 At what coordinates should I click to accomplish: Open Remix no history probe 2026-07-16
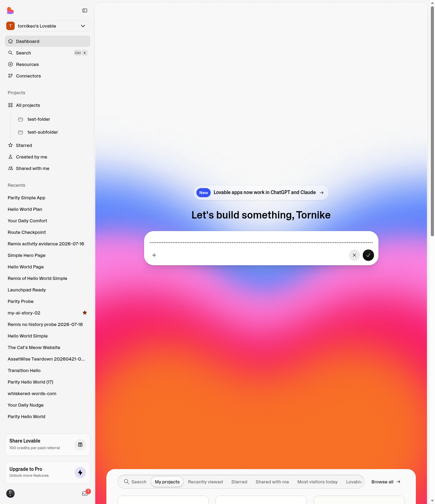pos(47,324)
